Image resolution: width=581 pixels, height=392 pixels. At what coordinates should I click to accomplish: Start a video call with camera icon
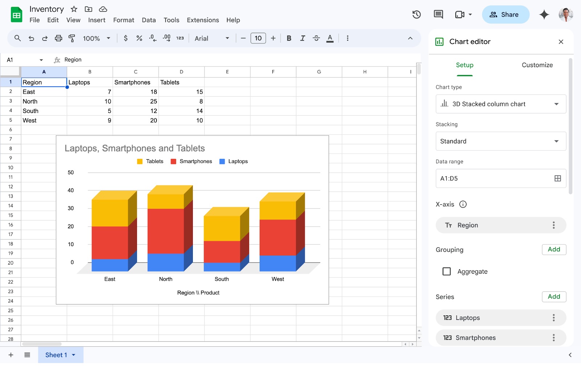coord(460,15)
